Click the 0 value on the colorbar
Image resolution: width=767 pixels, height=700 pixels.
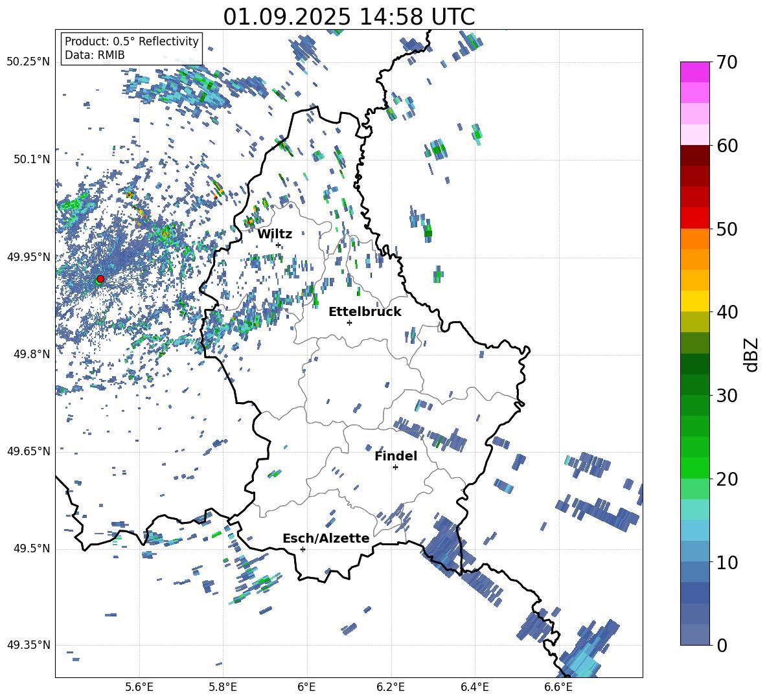pyautogui.click(x=722, y=645)
